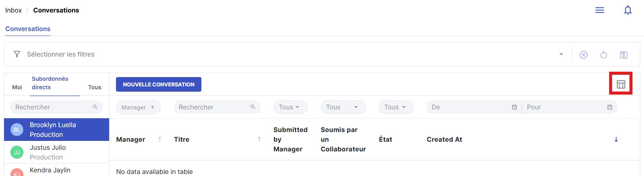Open calendar icon in the De date field
Viewport: 644px width, 176px height.
click(x=514, y=107)
